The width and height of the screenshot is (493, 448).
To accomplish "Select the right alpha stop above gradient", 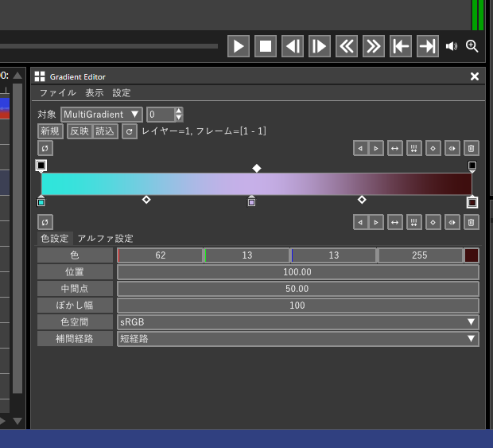I will (x=472, y=166).
